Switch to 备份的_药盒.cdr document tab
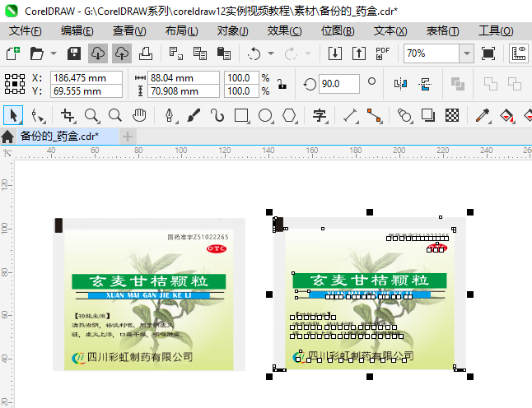This screenshot has height=408, width=532. (x=68, y=137)
